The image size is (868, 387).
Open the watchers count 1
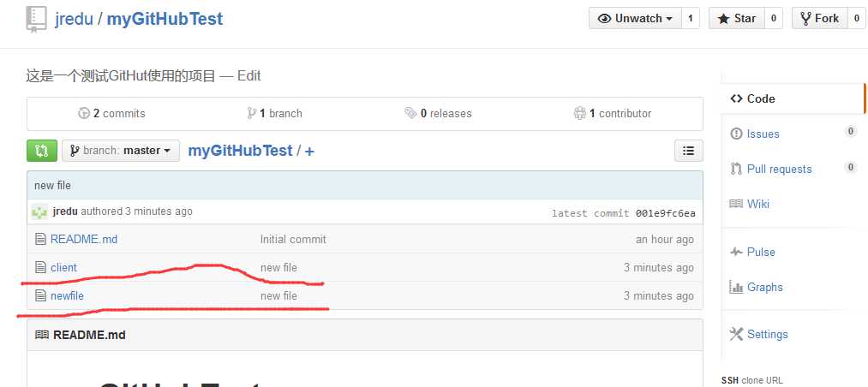point(691,18)
